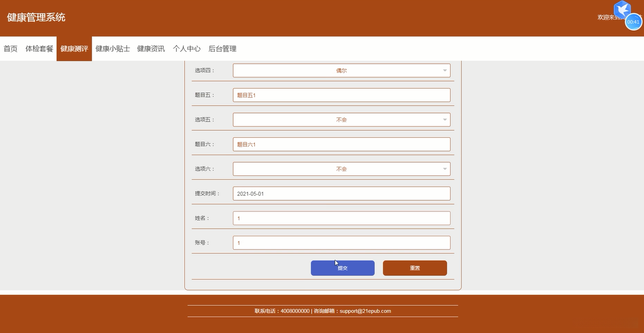Viewport: 644px width, 333px height.
Task: Click inside the 题目五 input field
Action: 341,95
